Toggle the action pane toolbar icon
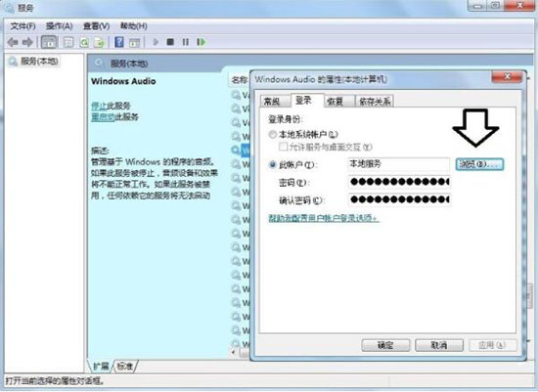 (x=134, y=42)
